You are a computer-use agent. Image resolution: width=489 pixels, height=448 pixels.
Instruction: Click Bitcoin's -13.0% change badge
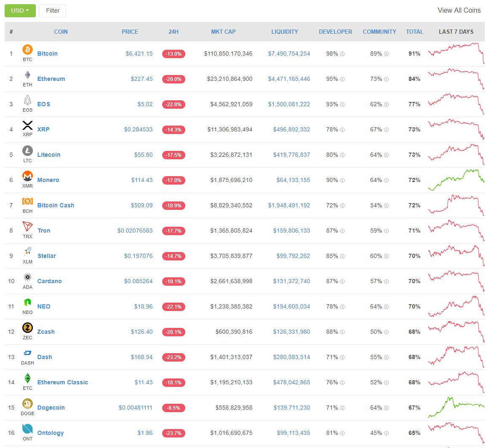click(x=174, y=54)
